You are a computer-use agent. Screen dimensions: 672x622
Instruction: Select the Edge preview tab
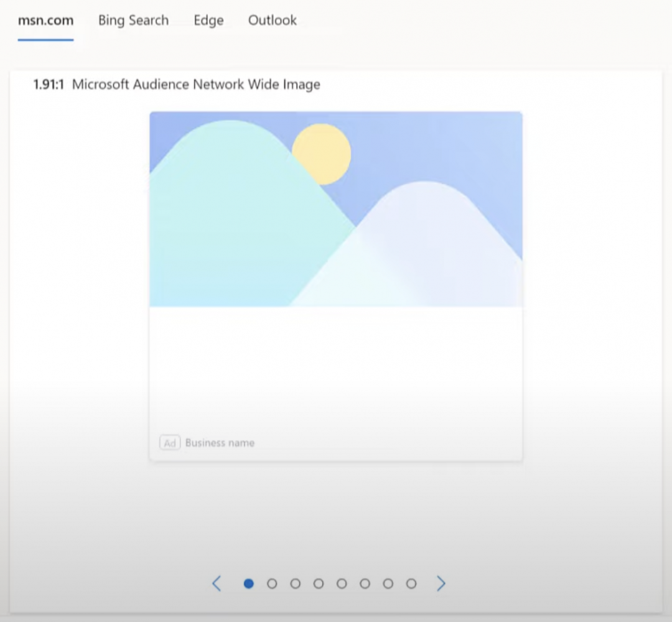coord(208,21)
